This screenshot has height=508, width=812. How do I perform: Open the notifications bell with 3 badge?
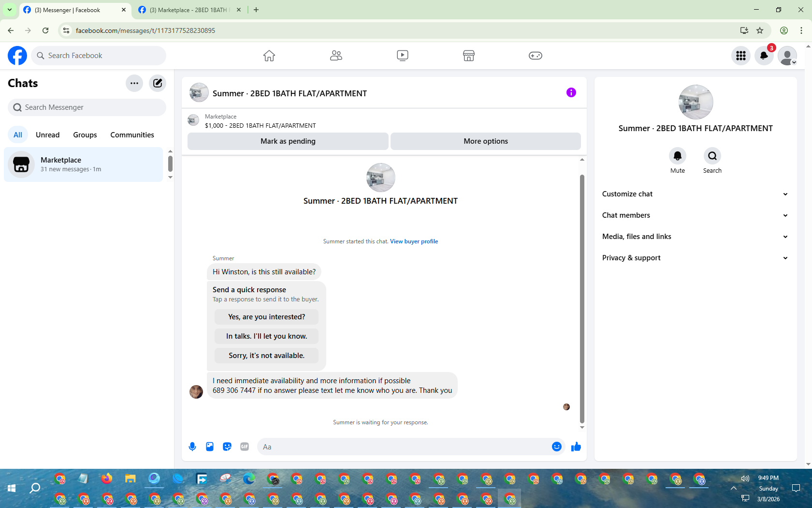pos(764,56)
